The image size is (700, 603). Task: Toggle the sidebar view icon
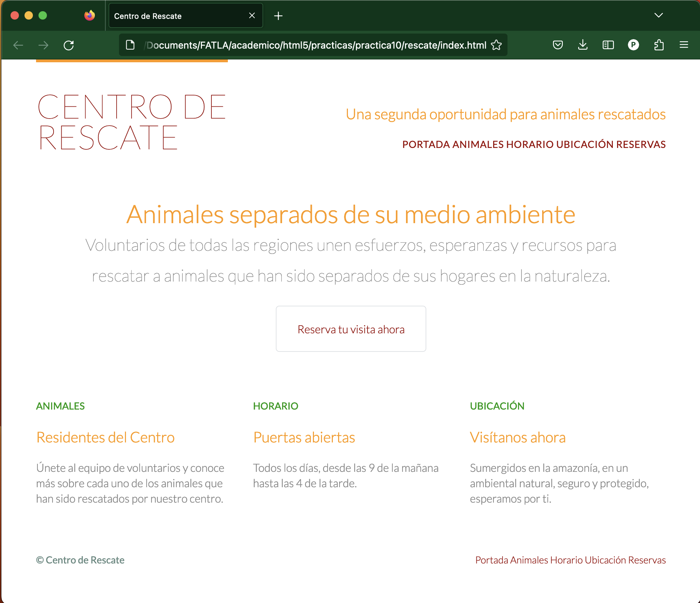[x=608, y=45]
